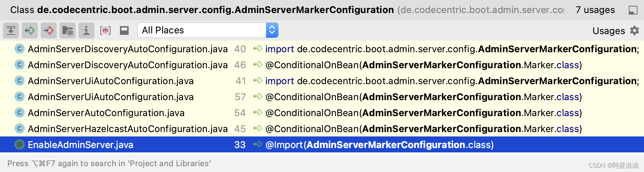Click the annotation icon beside EnableAdminServer.java
Image resolution: width=644 pixels, height=172 pixels.
(20, 145)
